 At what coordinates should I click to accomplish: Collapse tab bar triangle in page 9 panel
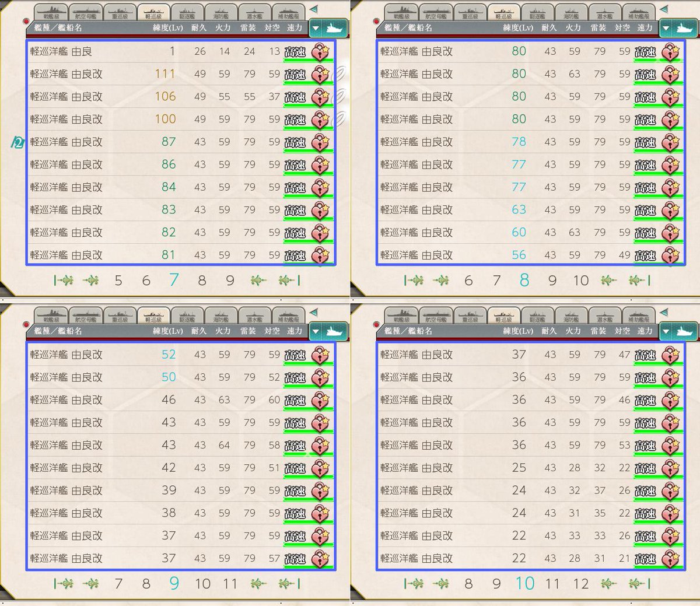pos(313,313)
